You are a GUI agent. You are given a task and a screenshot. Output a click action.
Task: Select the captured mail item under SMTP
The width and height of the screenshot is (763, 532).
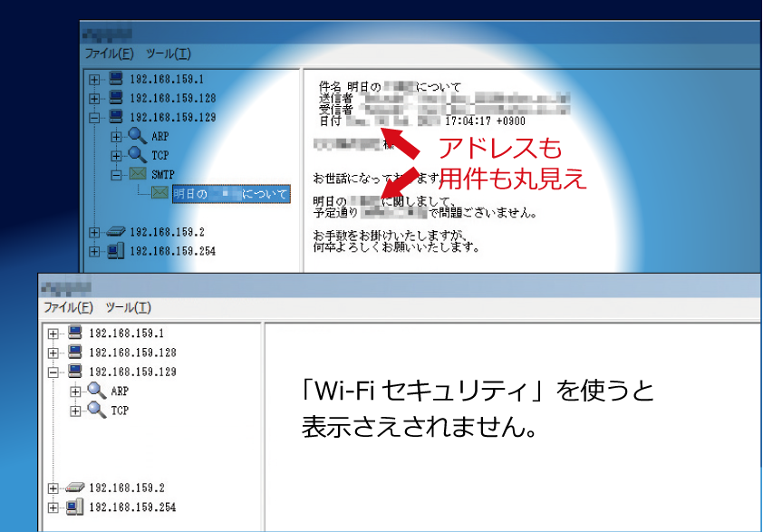[230, 194]
